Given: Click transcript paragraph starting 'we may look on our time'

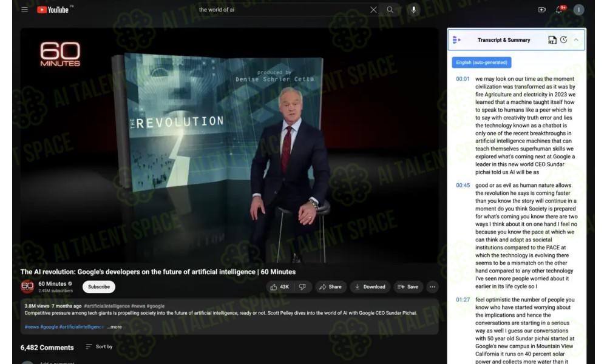Looking at the screenshot, I should point(525,126).
